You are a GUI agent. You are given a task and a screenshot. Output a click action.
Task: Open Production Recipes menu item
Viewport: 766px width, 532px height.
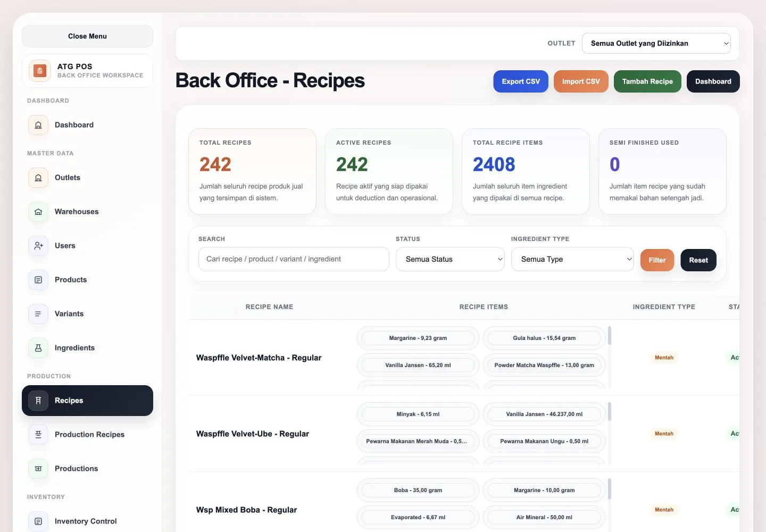coord(87,435)
